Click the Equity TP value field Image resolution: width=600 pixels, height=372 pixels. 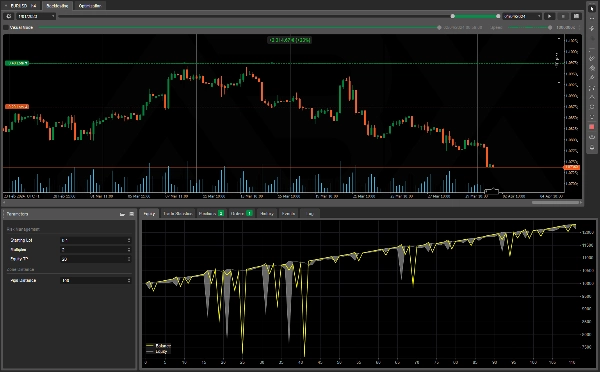[x=96, y=259]
